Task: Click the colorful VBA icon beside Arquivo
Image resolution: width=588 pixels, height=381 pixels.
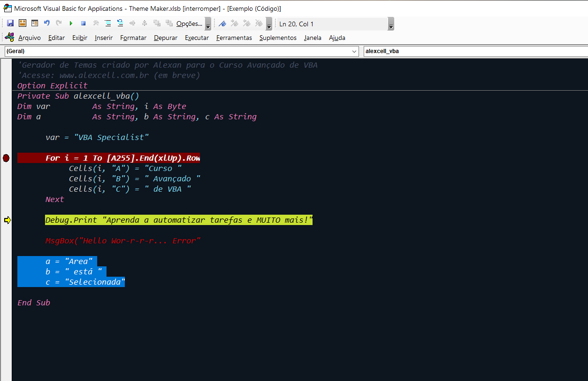Action: coord(10,37)
